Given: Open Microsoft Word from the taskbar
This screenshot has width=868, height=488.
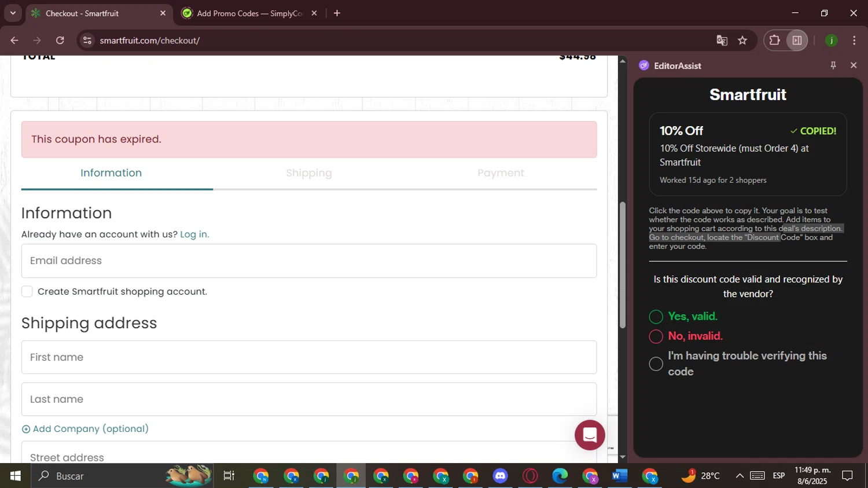Looking at the screenshot, I should (619, 476).
